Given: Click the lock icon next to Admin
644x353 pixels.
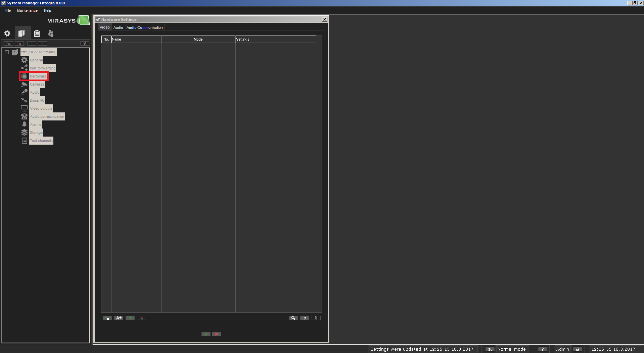Looking at the screenshot, I should coord(577,349).
